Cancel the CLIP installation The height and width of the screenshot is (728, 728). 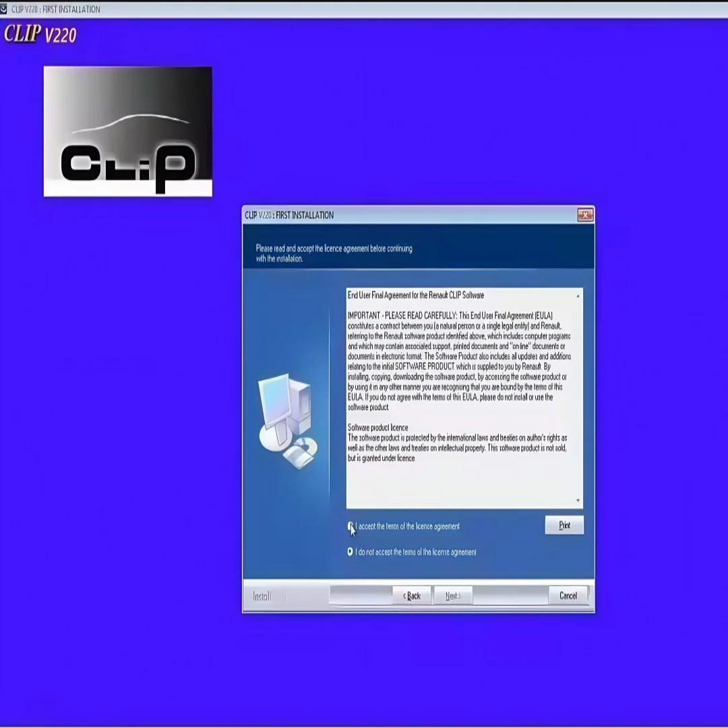pos(568,595)
